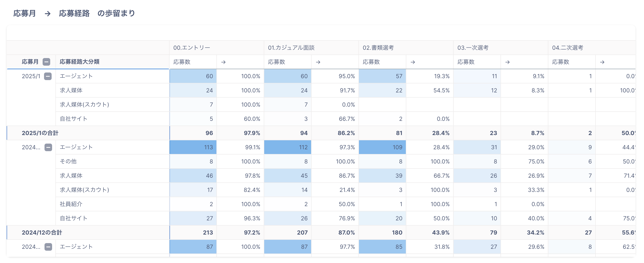Click arrow icon under 03.一次選考 column

click(507, 62)
